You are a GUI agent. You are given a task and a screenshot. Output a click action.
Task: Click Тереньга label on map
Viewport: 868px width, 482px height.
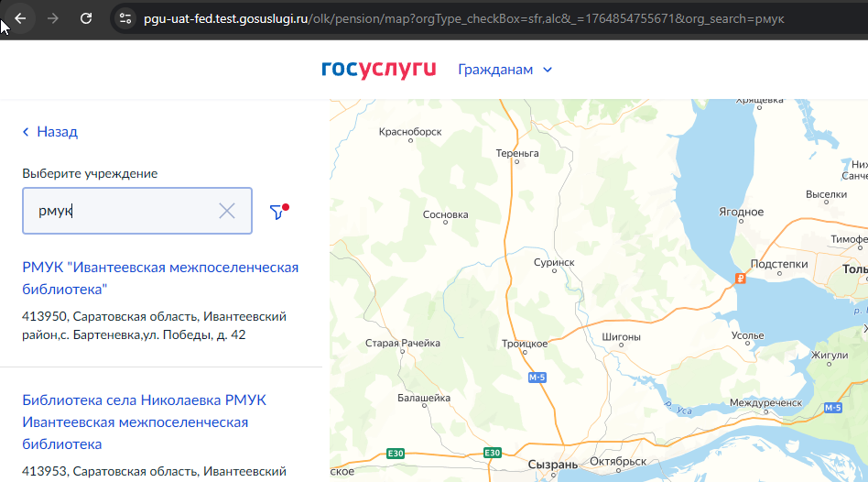(x=517, y=153)
